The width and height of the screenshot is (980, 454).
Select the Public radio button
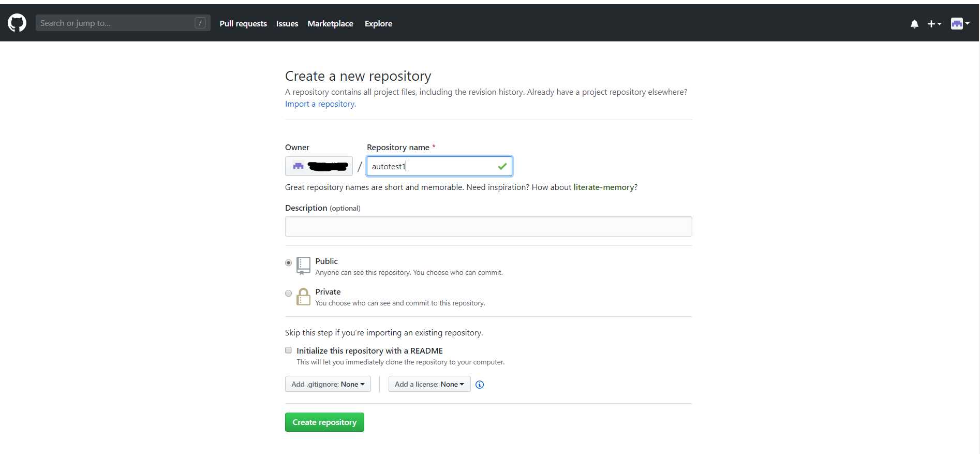pos(289,262)
